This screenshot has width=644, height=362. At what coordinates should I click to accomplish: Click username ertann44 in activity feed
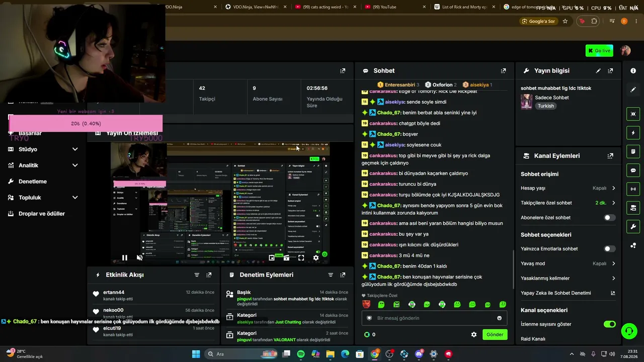click(x=114, y=292)
